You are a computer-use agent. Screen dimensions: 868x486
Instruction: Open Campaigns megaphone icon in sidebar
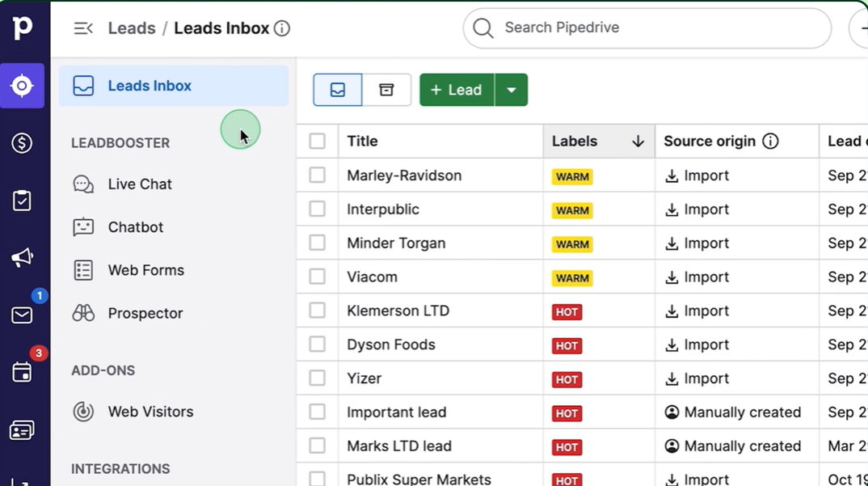click(22, 258)
